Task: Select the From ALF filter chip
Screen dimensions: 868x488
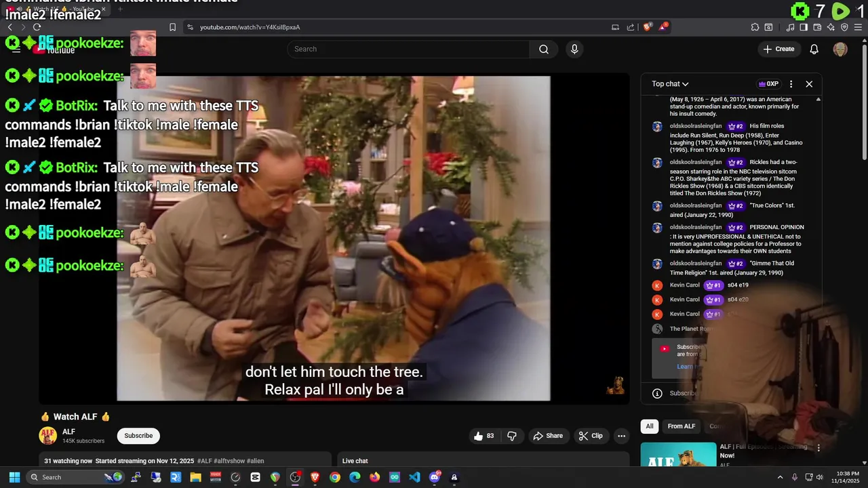Action: (x=682, y=426)
